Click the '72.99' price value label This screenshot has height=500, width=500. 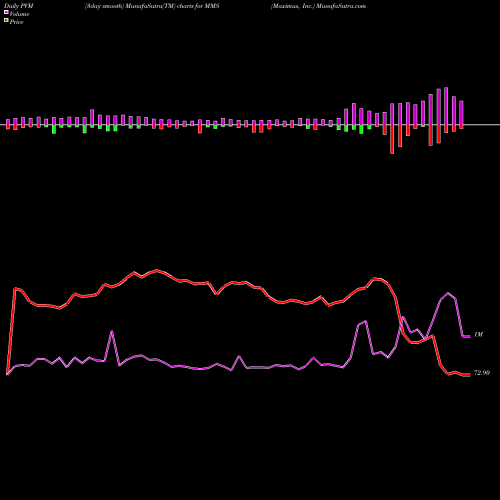click(x=482, y=373)
